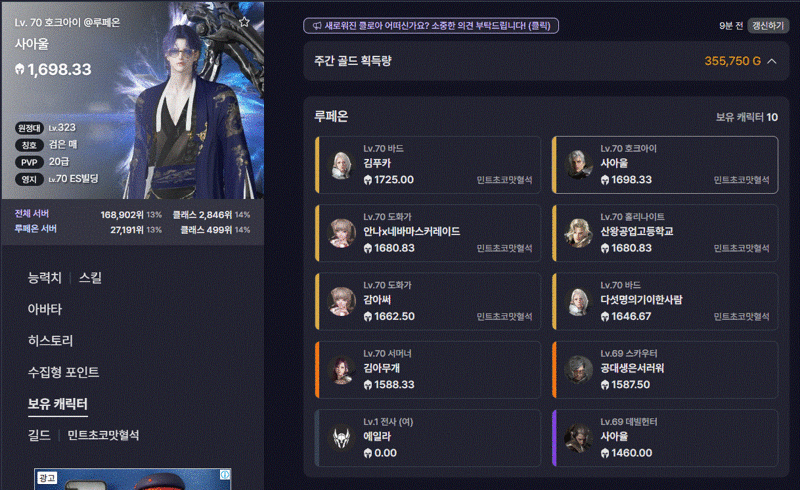
Task: Click the 산왕공업고등학교 holy knight portrait
Action: (x=578, y=233)
